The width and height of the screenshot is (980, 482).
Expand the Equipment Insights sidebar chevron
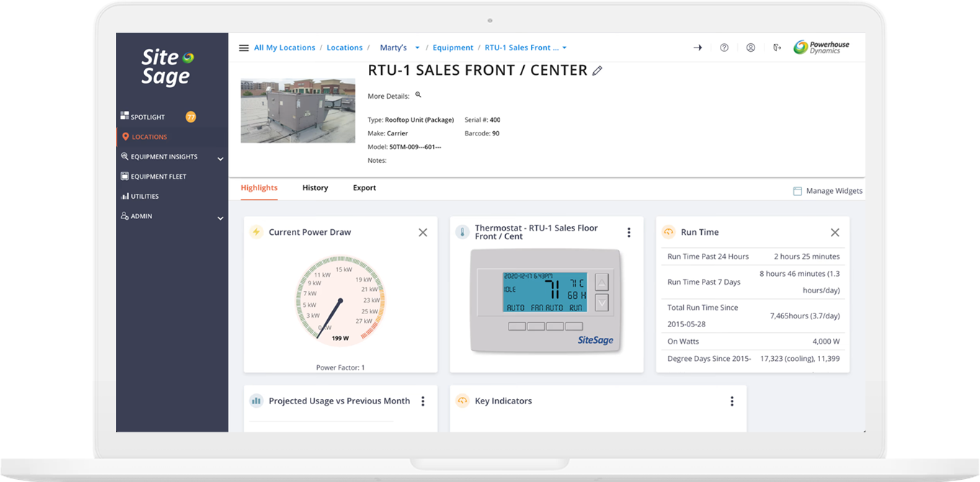[220, 159]
